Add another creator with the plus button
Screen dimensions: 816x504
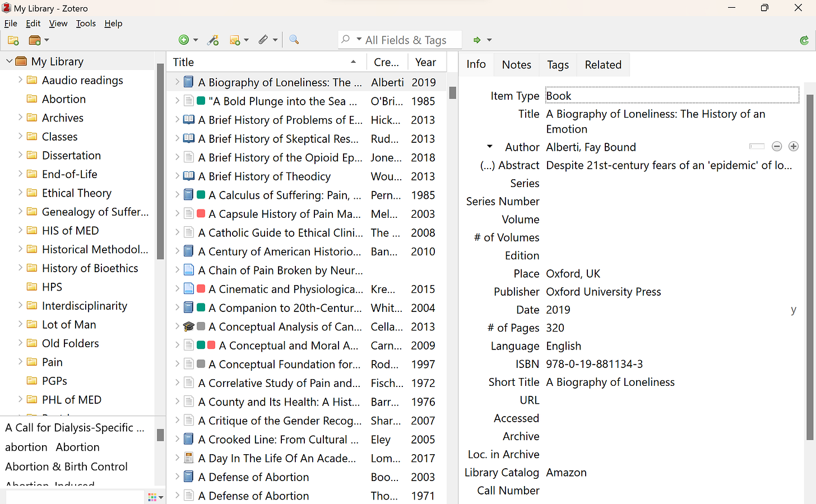pyautogui.click(x=794, y=146)
